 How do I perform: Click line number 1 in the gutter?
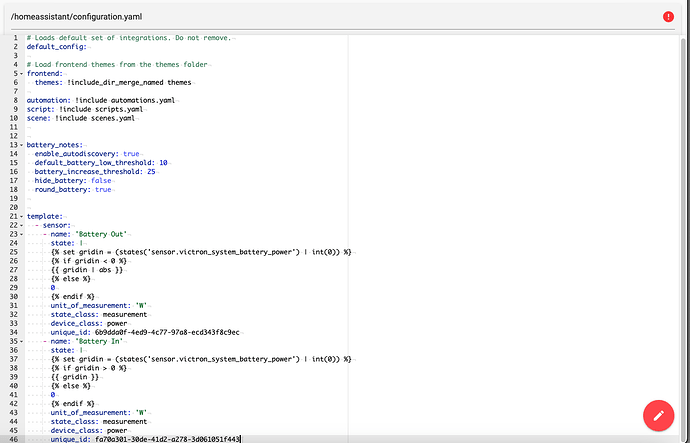tap(14, 38)
